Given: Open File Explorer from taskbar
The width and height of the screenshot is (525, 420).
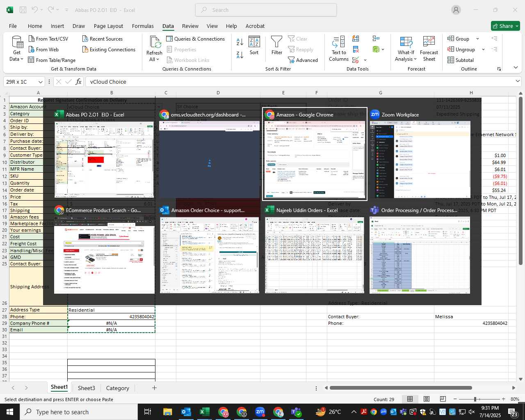Looking at the screenshot, I should click(167, 412).
